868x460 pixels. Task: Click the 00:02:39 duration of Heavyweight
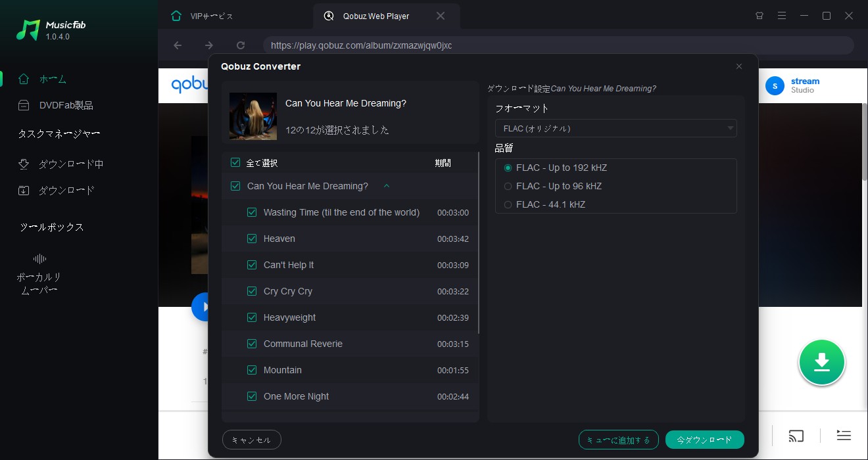[x=453, y=317]
